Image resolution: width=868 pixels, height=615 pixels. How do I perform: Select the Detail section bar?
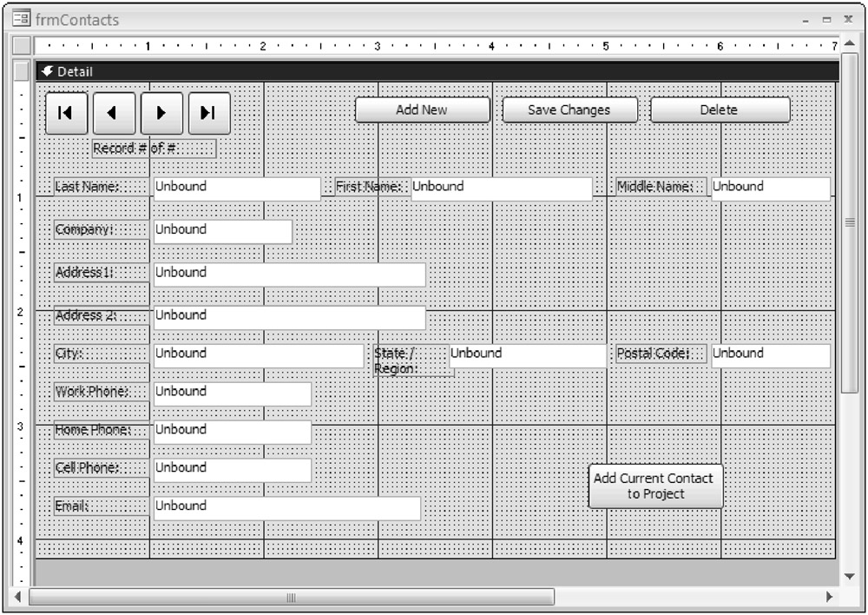(x=434, y=71)
